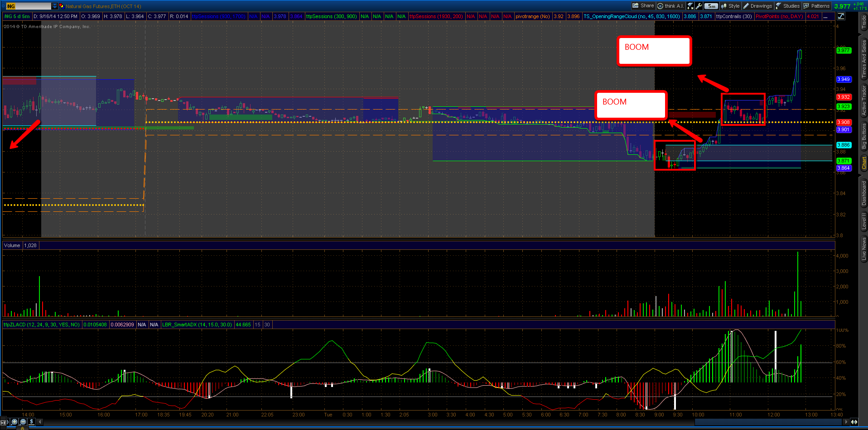The width and height of the screenshot is (868, 430).
Task: Click the tfpZLACD study label
Action: point(42,325)
